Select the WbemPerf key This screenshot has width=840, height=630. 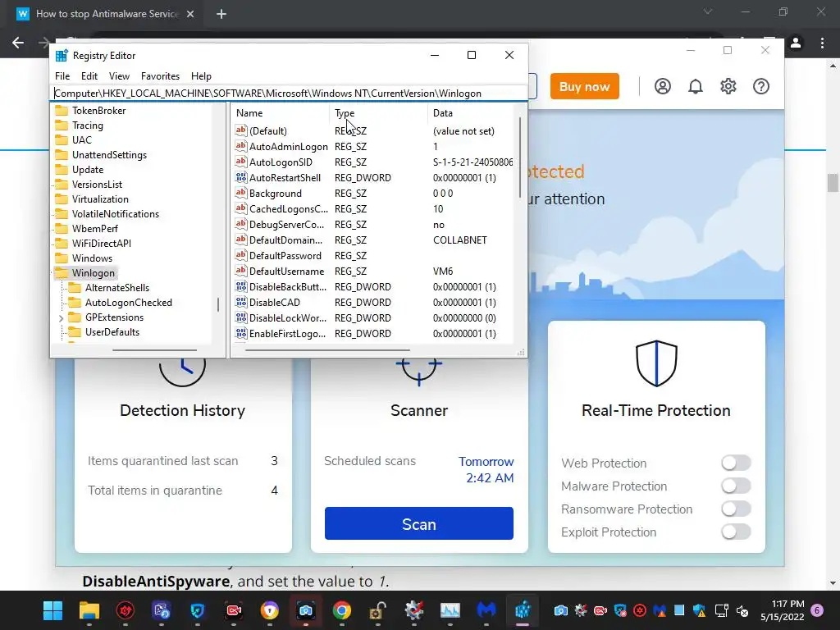point(95,229)
